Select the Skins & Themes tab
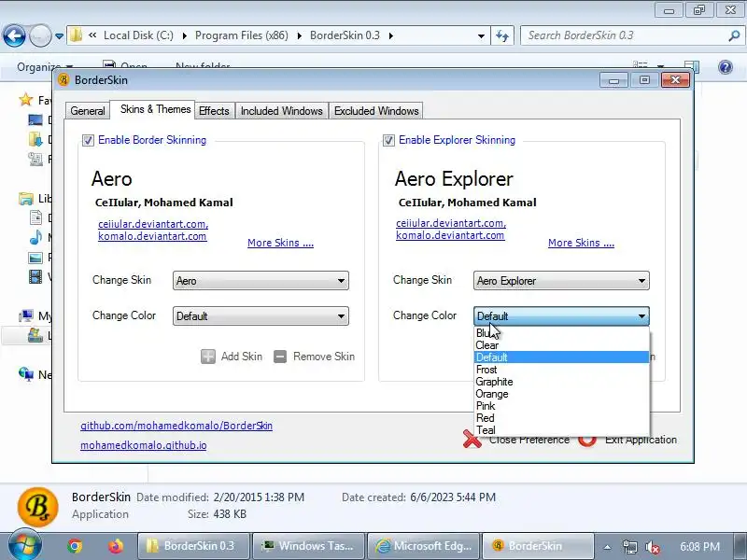The width and height of the screenshot is (747, 560). pos(155,109)
